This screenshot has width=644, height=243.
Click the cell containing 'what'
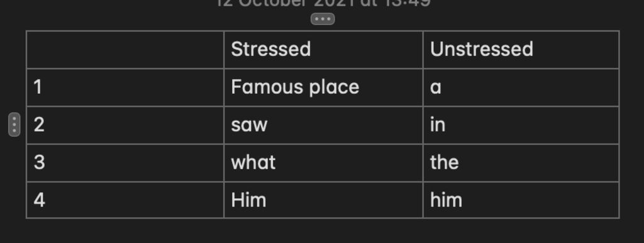point(323,163)
